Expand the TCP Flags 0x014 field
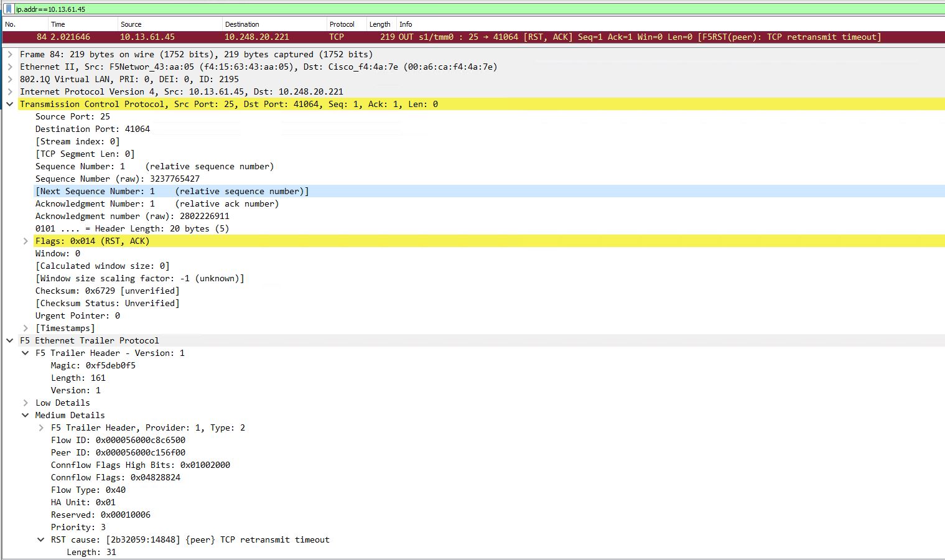The image size is (945, 560). (26, 241)
